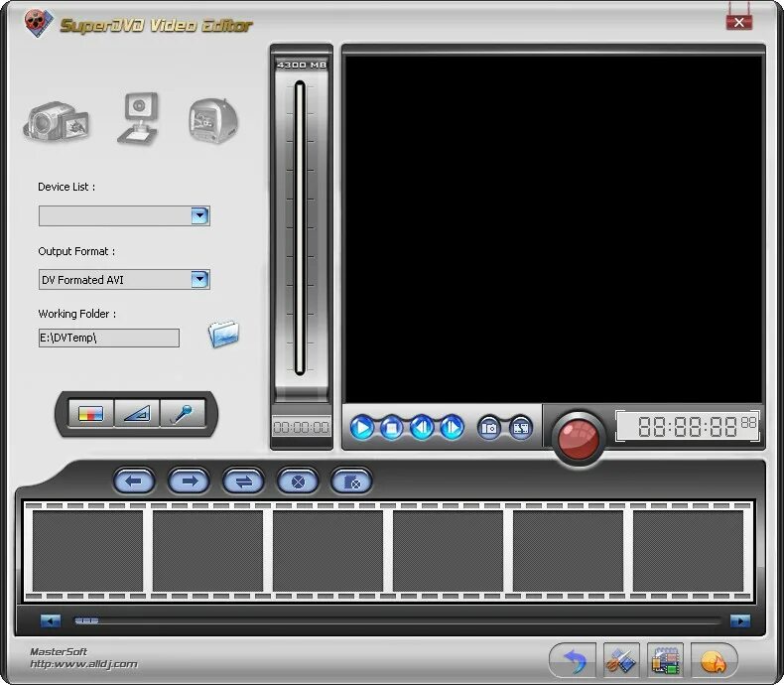Viewport: 784px width, 685px height.
Task: Swap the clip order
Action: click(x=243, y=481)
